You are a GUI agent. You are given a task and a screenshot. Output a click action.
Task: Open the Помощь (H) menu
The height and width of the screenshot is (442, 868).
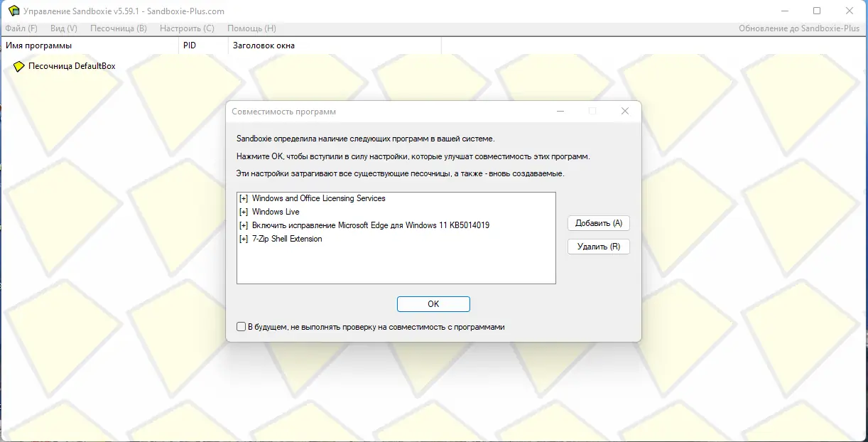(251, 28)
